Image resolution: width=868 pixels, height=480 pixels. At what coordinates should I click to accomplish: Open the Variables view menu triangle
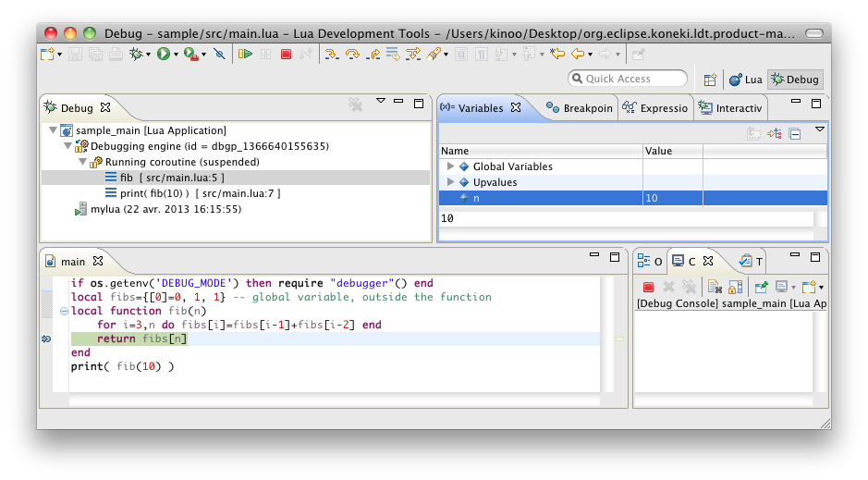click(x=820, y=129)
